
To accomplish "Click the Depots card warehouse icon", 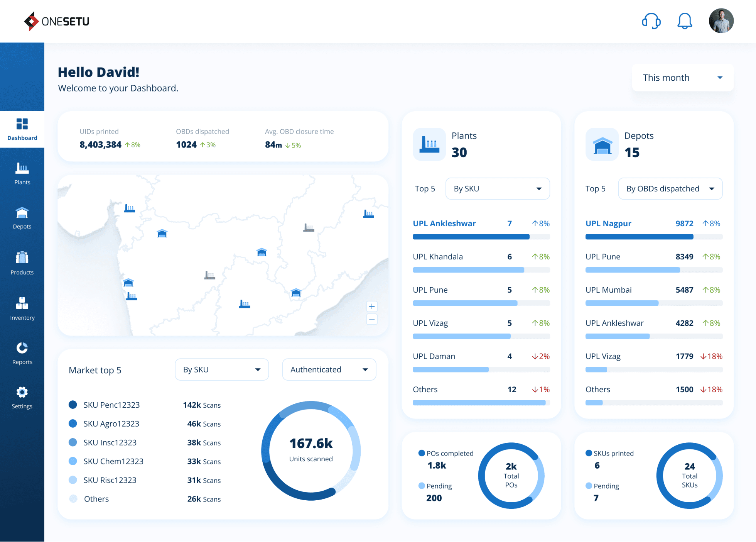I will pyautogui.click(x=602, y=144).
